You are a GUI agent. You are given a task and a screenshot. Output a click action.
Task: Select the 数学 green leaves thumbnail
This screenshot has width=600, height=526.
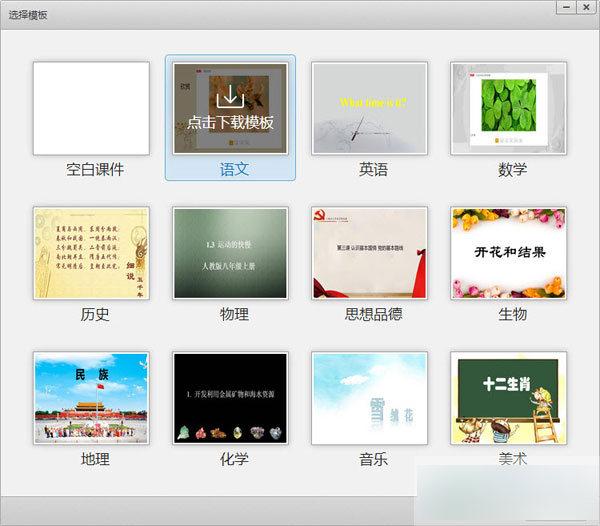tap(509, 108)
